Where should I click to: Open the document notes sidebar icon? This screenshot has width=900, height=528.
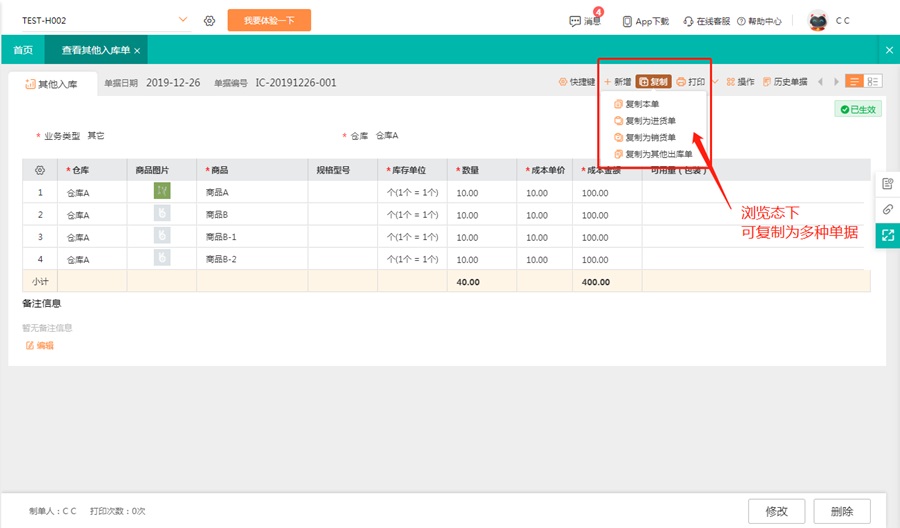click(x=887, y=184)
